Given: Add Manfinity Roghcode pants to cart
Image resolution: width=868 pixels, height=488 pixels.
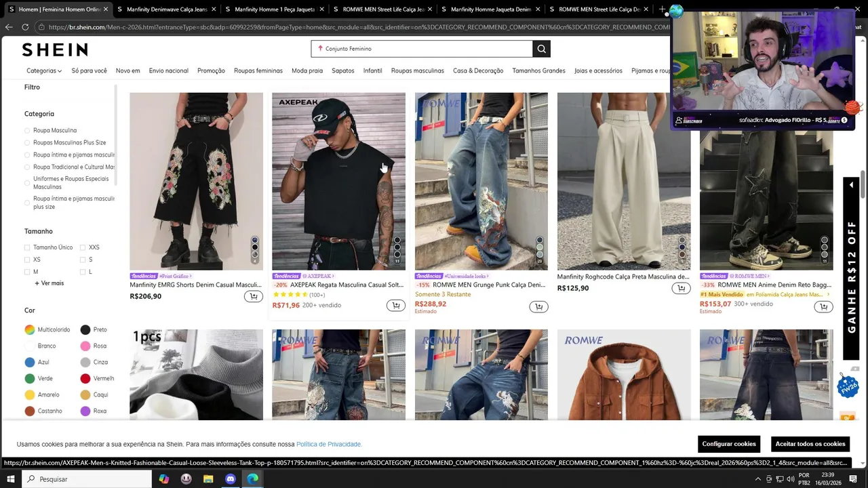Looking at the screenshot, I should (681, 289).
